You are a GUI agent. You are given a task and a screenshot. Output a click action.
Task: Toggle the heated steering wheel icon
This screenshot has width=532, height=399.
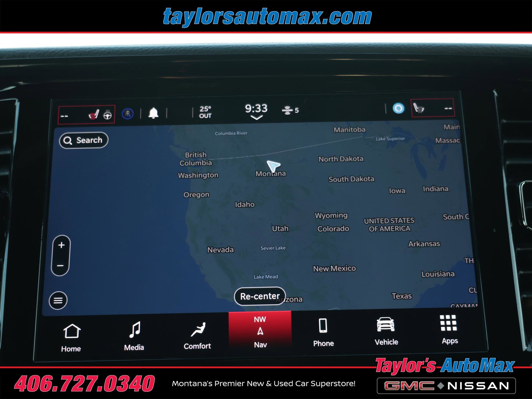point(108,115)
